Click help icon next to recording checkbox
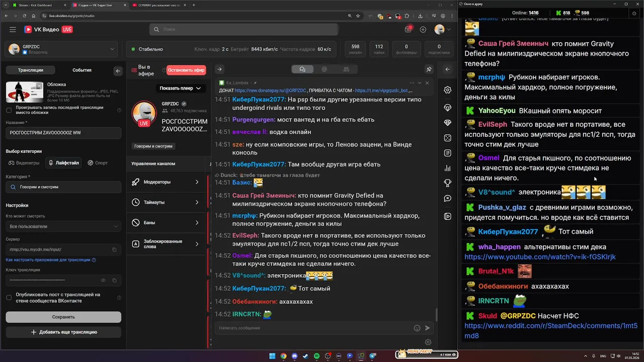The width and height of the screenshot is (644, 362). tap(119, 110)
